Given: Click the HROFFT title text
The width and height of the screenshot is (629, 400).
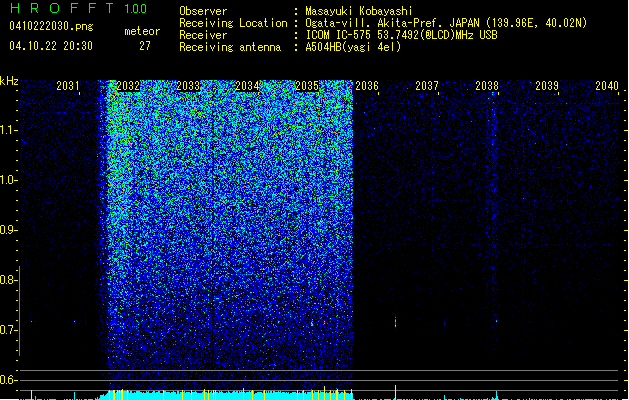Looking at the screenshot, I should (62, 8).
